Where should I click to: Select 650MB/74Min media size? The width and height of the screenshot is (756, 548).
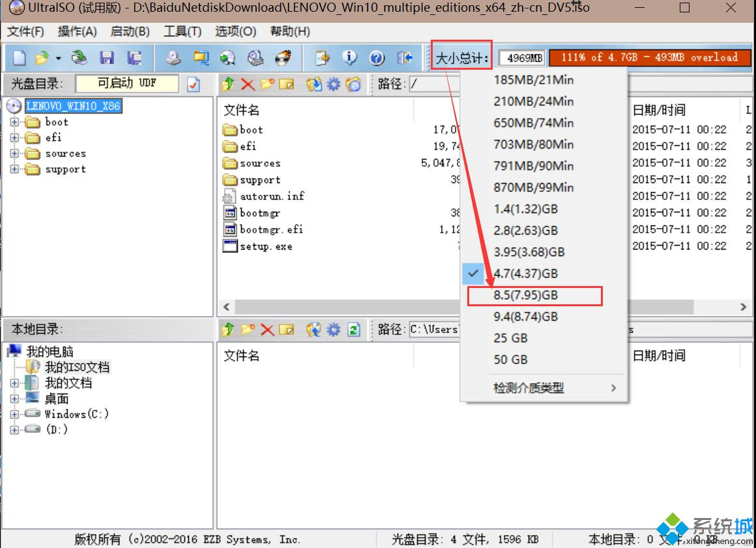[544, 123]
